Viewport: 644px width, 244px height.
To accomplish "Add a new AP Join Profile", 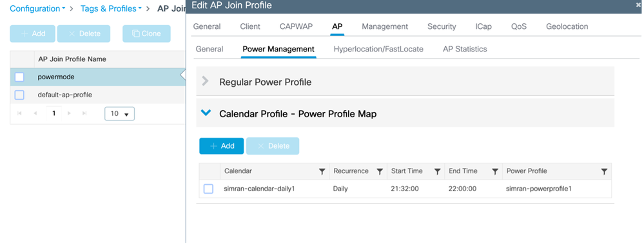I will click(32, 33).
